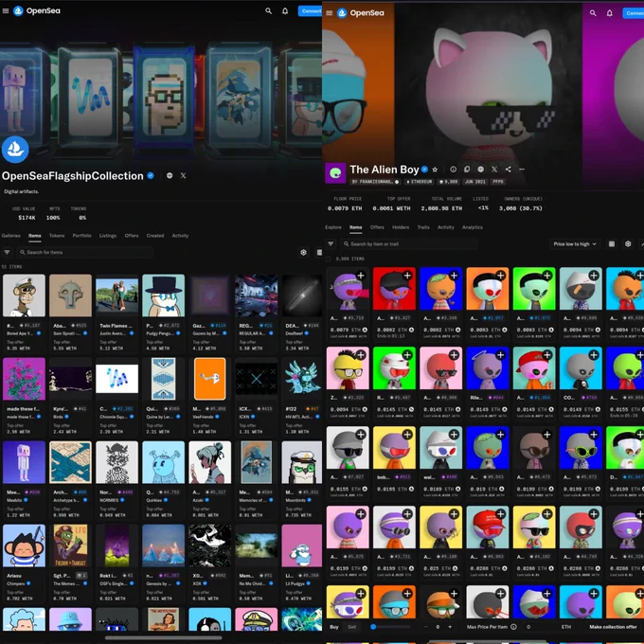Click Search for items field in Flagship window
The height and width of the screenshot is (644, 644).
[85, 252]
